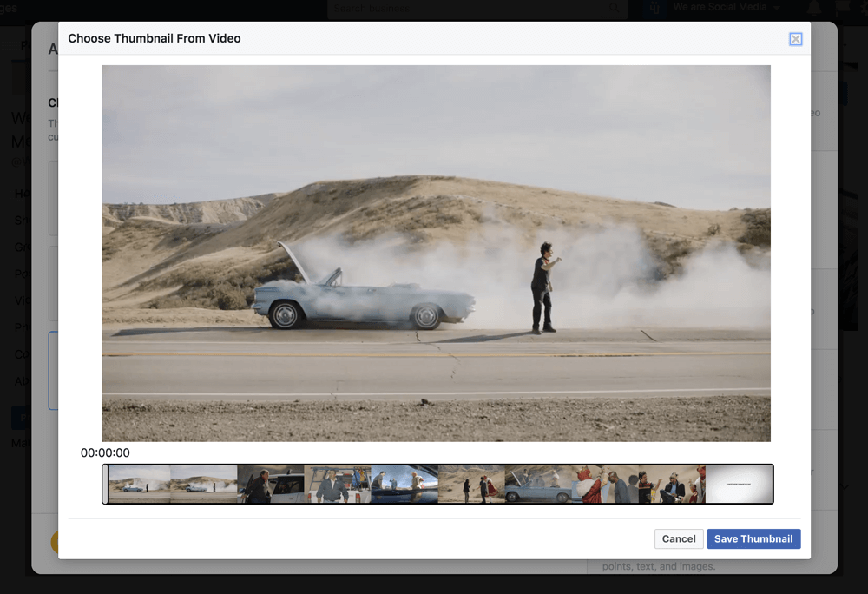
Task: Choose frame of two people standing in desert
Action: (471, 485)
